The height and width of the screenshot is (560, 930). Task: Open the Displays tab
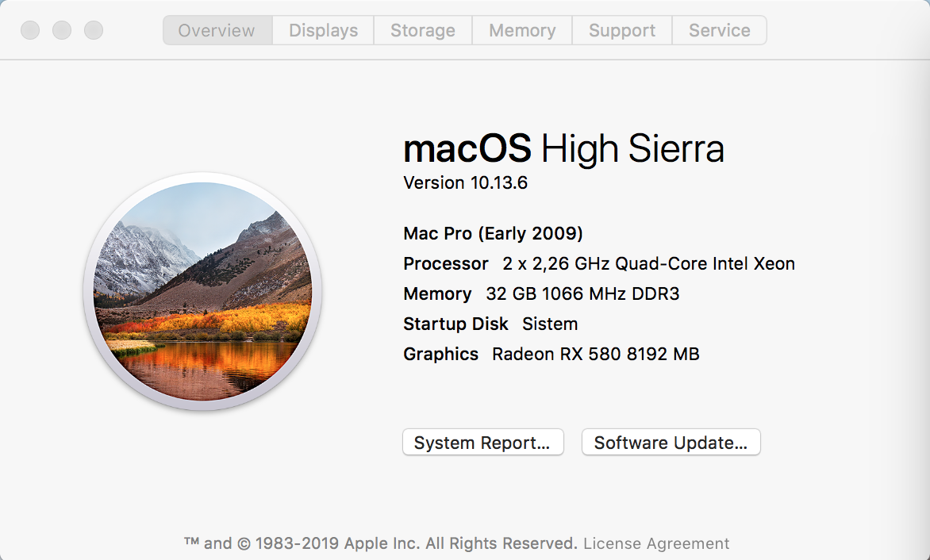click(323, 30)
